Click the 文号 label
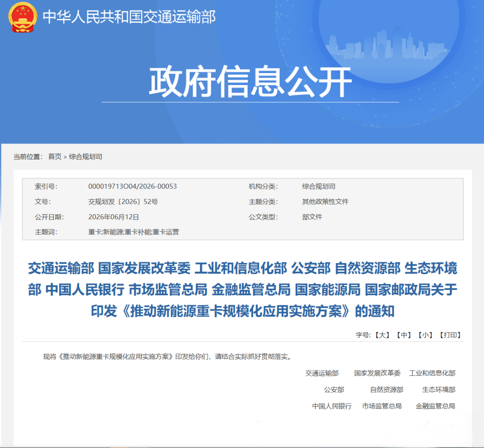 click(43, 202)
